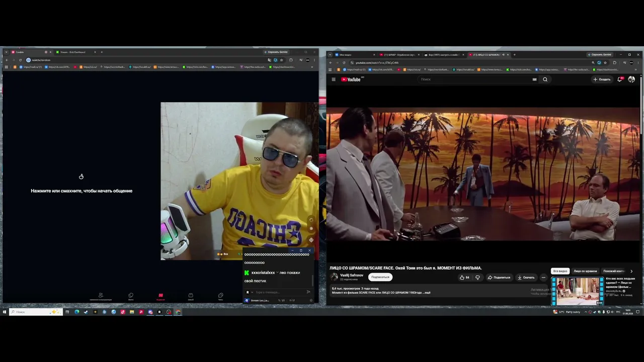Bookmark the YouTube page with the star
This screenshot has width=644, height=362.
[605, 63]
